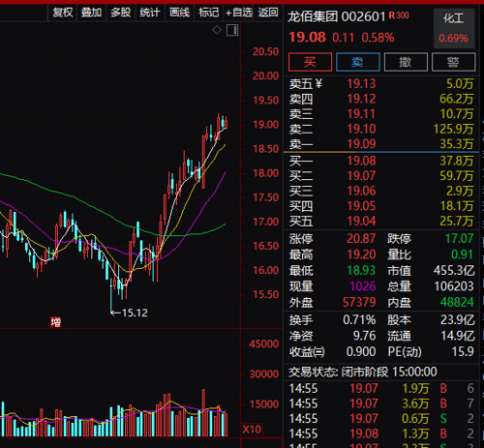Click the 内盘 value 48824
This screenshot has width=484, height=448.
click(x=457, y=302)
